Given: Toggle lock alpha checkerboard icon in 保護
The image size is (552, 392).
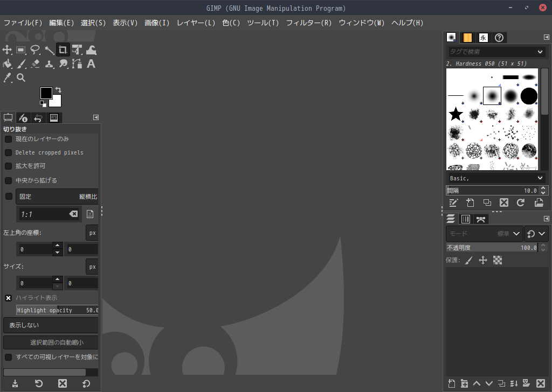Looking at the screenshot, I should tap(498, 261).
